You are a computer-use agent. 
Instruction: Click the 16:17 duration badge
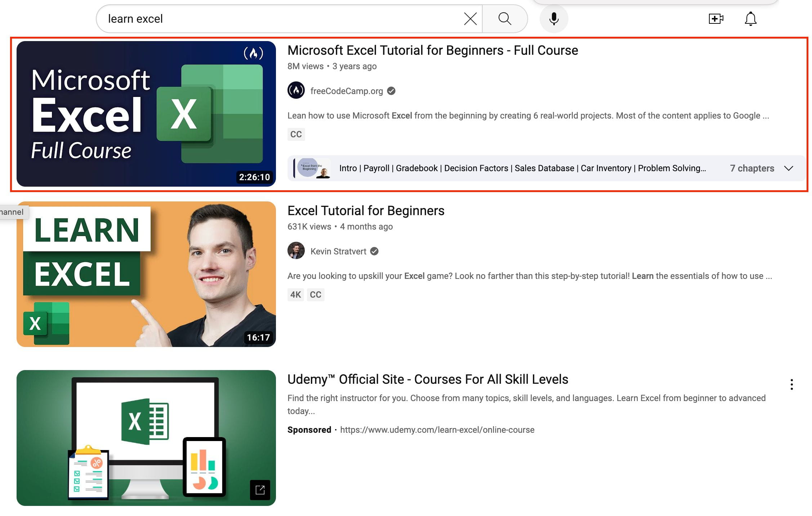tap(258, 338)
